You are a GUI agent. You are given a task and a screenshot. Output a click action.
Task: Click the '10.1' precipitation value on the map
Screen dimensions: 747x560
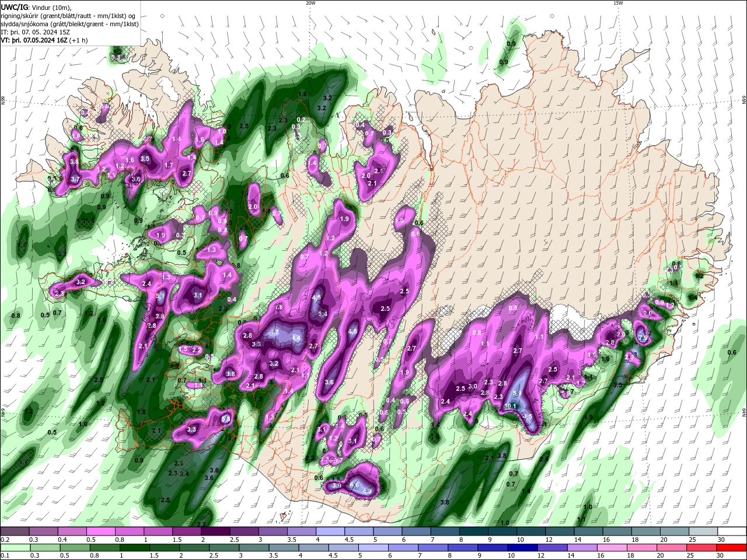[511, 406]
